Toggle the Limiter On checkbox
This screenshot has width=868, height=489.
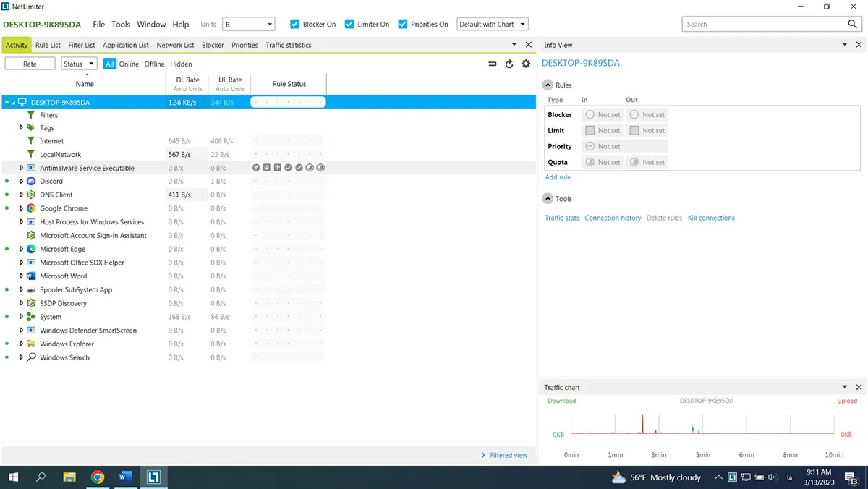click(349, 24)
